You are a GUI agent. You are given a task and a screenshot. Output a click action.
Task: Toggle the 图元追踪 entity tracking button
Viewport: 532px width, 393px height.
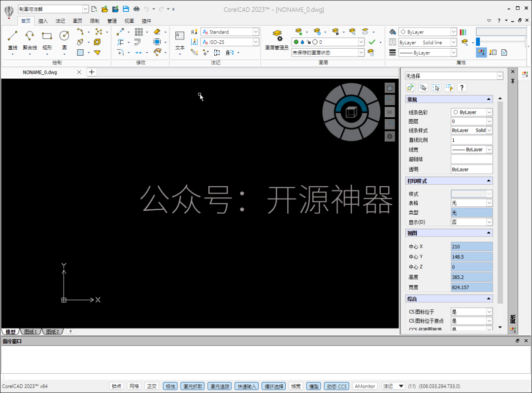[220, 386]
